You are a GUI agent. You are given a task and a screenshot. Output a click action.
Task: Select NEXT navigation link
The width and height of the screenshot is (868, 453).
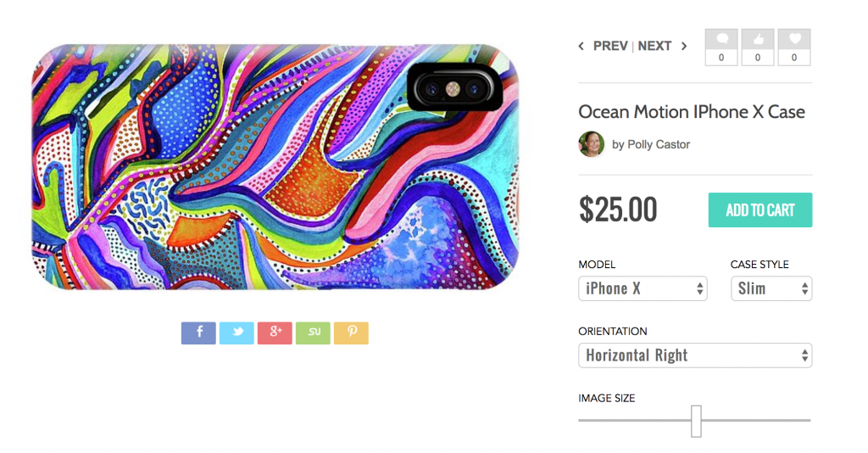pos(654,46)
